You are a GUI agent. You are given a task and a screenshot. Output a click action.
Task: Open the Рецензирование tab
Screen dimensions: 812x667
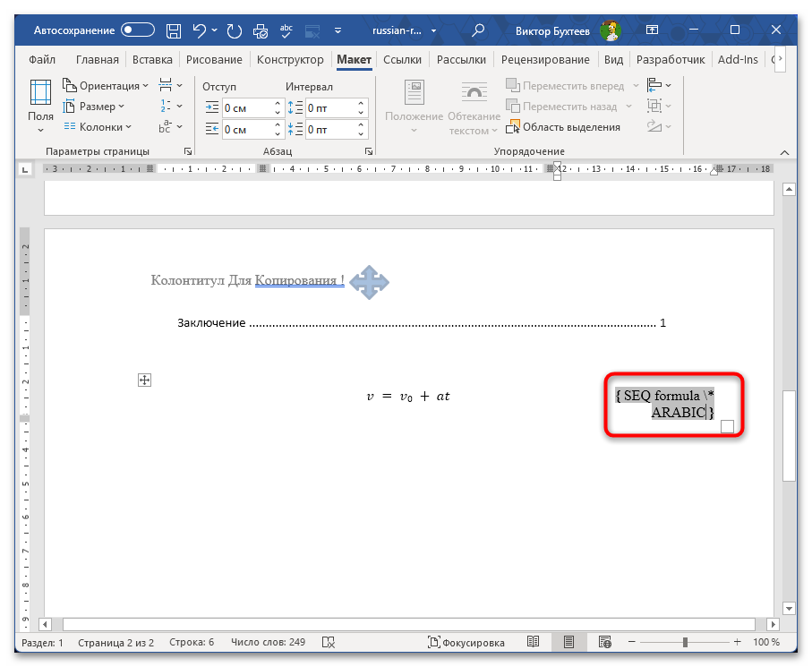[545, 60]
